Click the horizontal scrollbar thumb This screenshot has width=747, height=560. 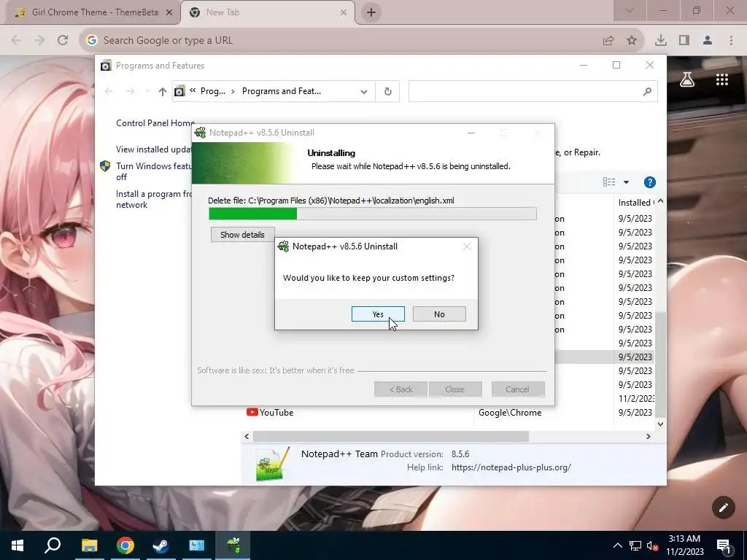(391, 436)
